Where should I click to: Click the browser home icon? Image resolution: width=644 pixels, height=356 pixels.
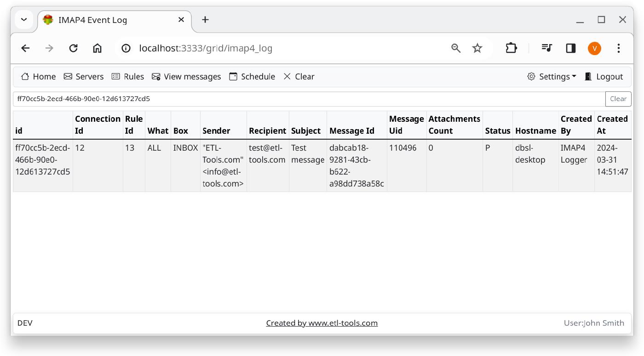(97, 48)
